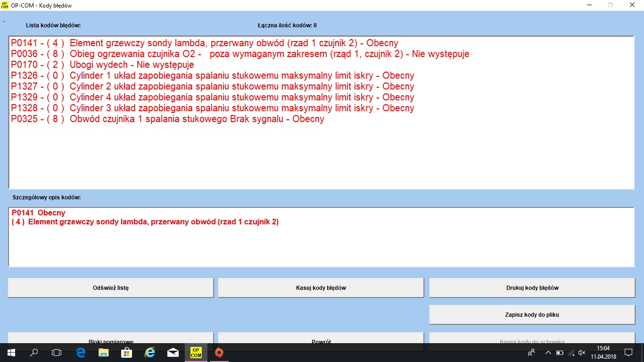Click the Odśwież listę button

(111, 288)
